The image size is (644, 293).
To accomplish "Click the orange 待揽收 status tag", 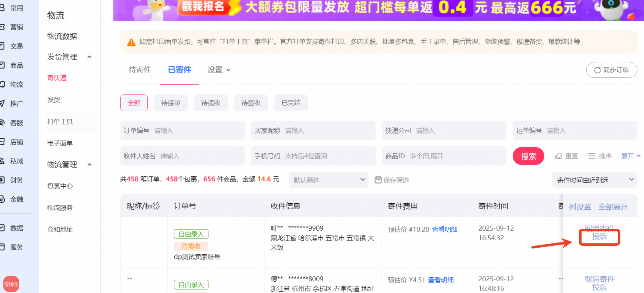I will pyautogui.click(x=191, y=246).
